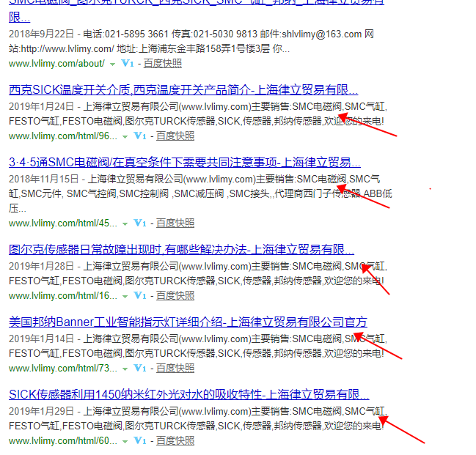Click V1 credibility icon on html/16... row
Viewport: 476px width, 455px height.
pyautogui.click(x=140, y=296)
